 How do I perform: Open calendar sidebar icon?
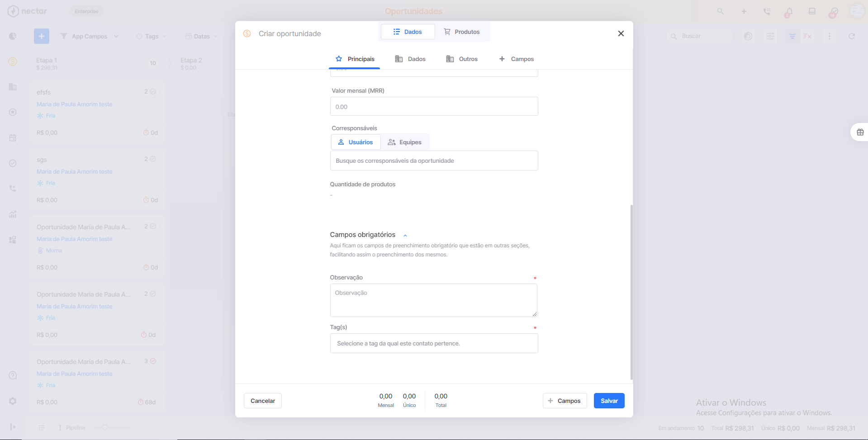click(13, 138)
